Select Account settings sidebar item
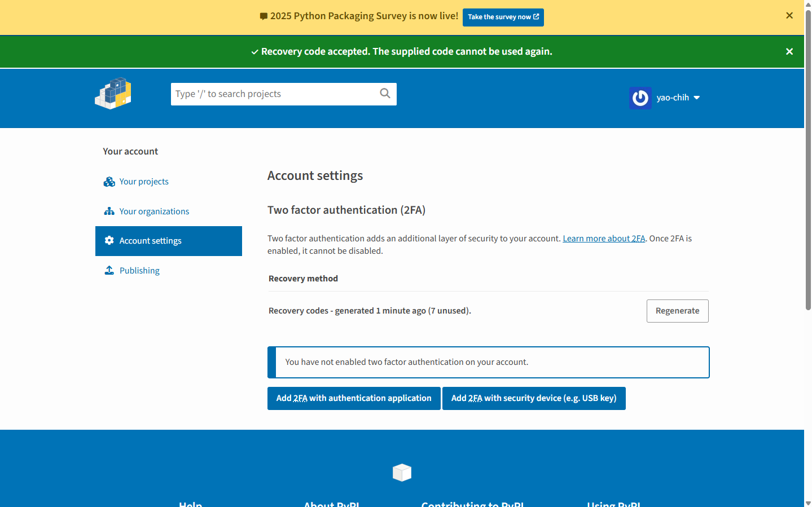Viewport: 812px width, 507px height. [169, 241]
